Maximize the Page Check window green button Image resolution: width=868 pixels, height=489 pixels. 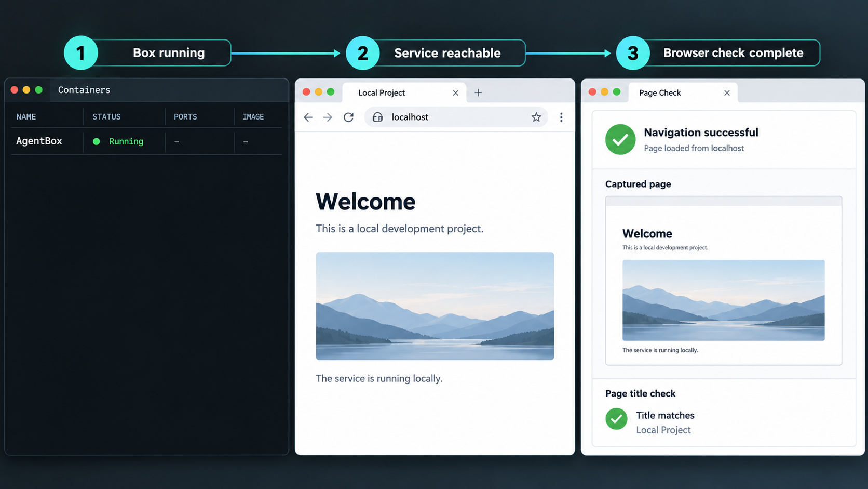pos(617,92)
